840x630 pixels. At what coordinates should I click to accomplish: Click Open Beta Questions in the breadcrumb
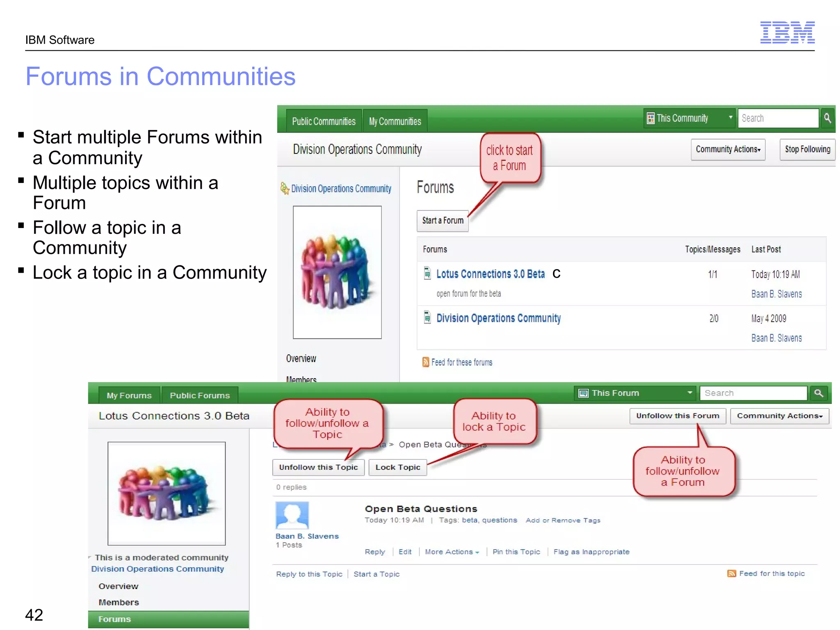(443, 445)
